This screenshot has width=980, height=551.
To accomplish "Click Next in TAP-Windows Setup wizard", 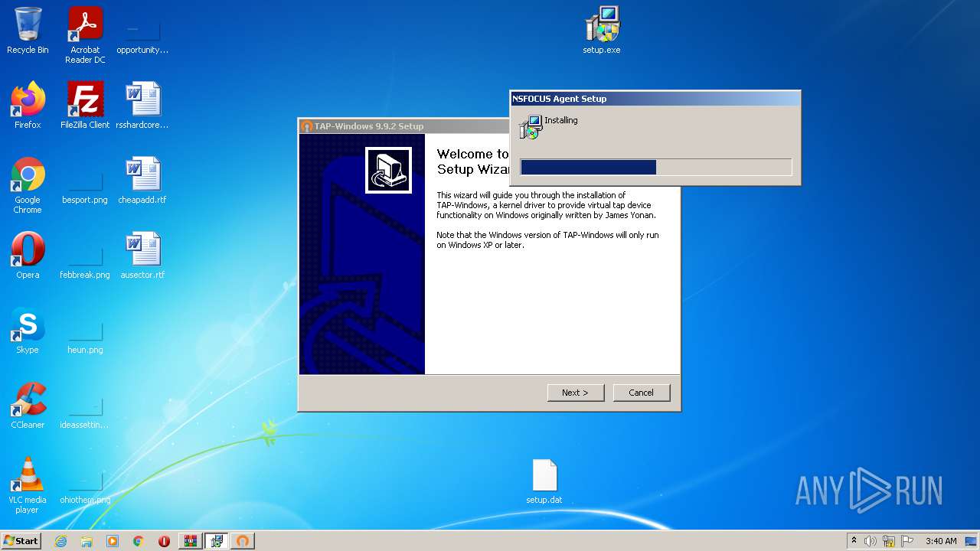I will [x=576, y=393].
